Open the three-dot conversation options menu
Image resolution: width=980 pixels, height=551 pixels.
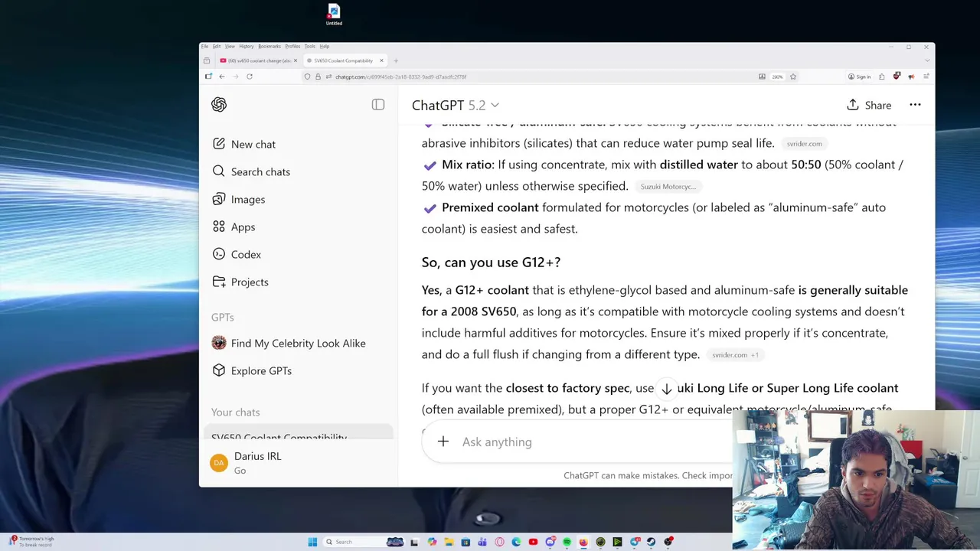915,105
